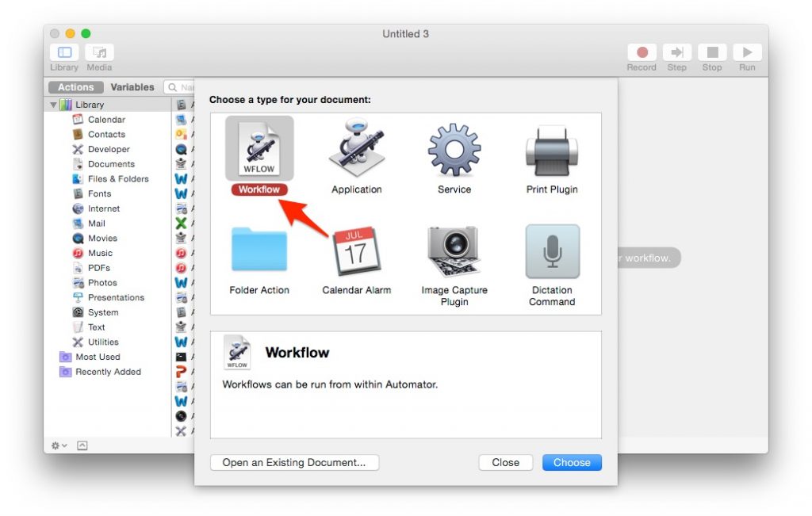Pick the Dictation Command microphone icon
This screenshot has height=516, width=812.
point(552,250)
